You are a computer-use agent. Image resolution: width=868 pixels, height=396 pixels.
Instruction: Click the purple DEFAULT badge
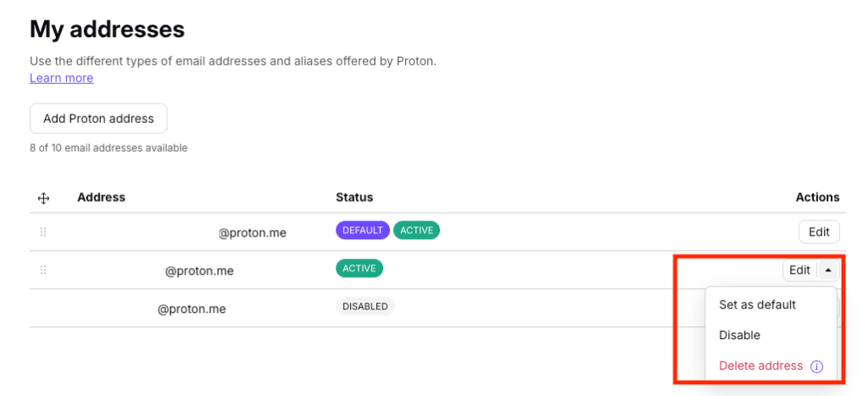coord(363,230)
